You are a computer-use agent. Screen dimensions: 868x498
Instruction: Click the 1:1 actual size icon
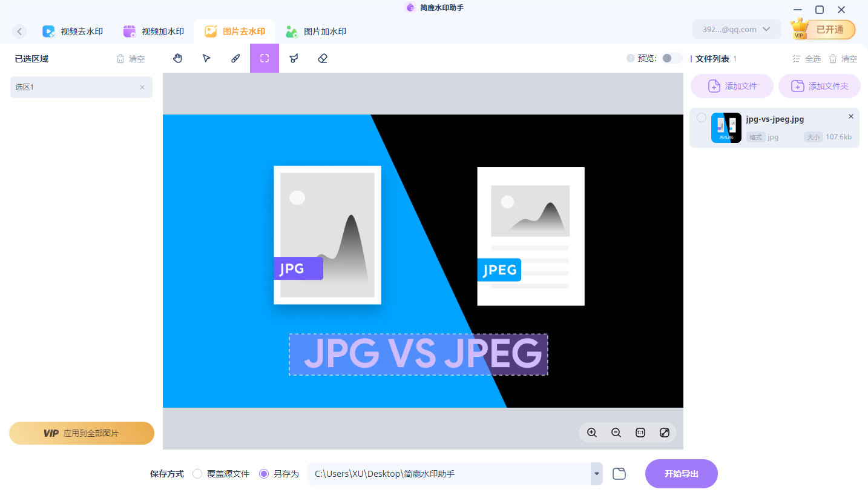click(640, 433)
